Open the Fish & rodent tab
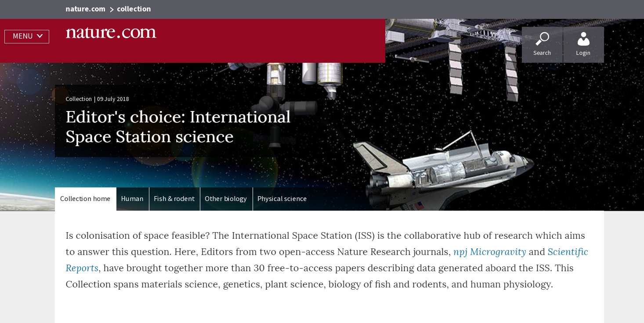 [174, 199]
